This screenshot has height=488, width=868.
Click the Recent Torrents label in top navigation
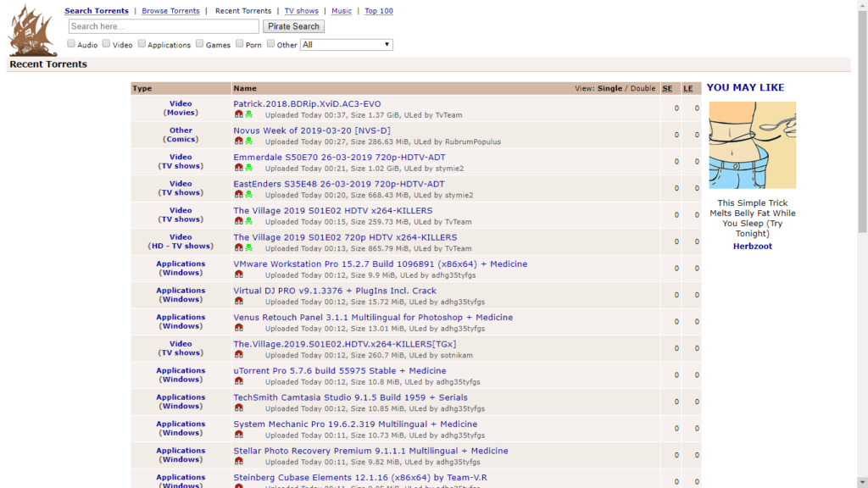[243, 10]
